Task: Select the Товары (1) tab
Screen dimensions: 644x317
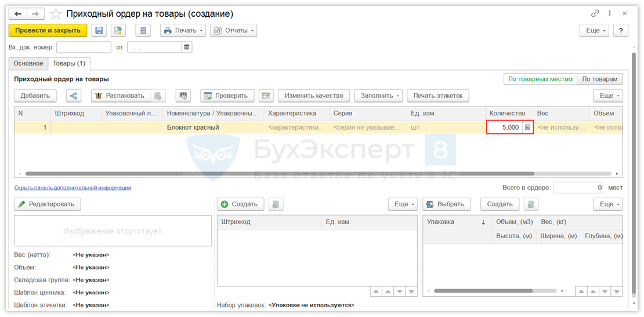Action: coord(69,64)
